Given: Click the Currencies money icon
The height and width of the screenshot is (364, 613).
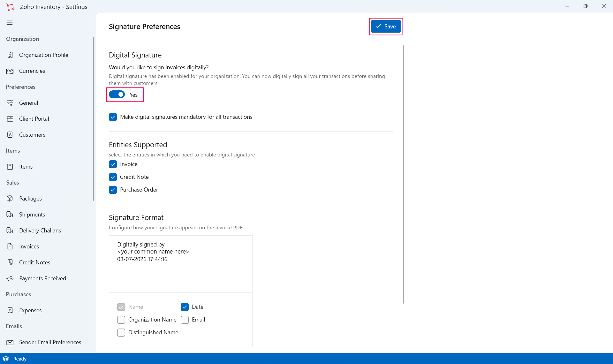Looking at the screenshot, I should (x=10, y=71).
